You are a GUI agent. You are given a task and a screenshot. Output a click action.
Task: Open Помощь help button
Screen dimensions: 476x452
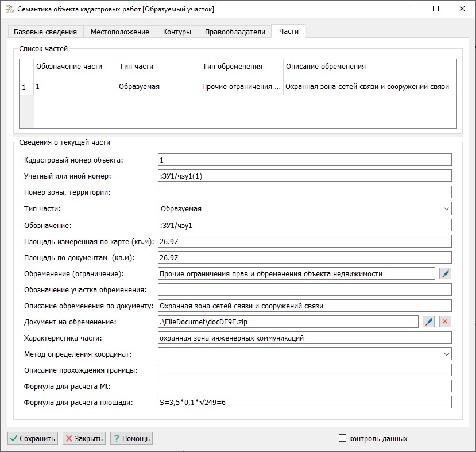131,438
